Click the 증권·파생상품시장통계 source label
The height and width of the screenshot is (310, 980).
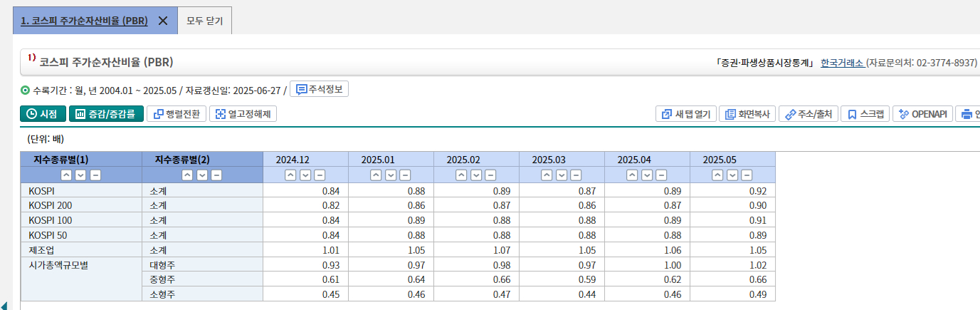click(765, 63)
